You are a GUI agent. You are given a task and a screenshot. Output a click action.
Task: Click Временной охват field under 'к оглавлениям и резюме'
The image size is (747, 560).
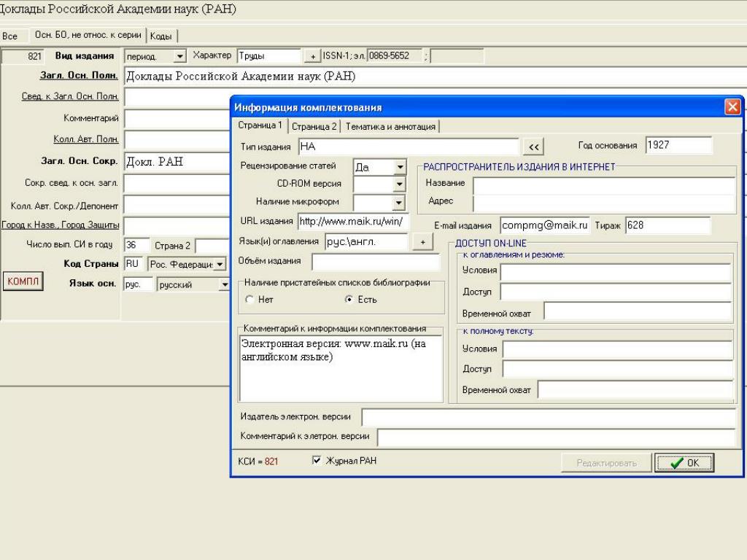[638, 311]
